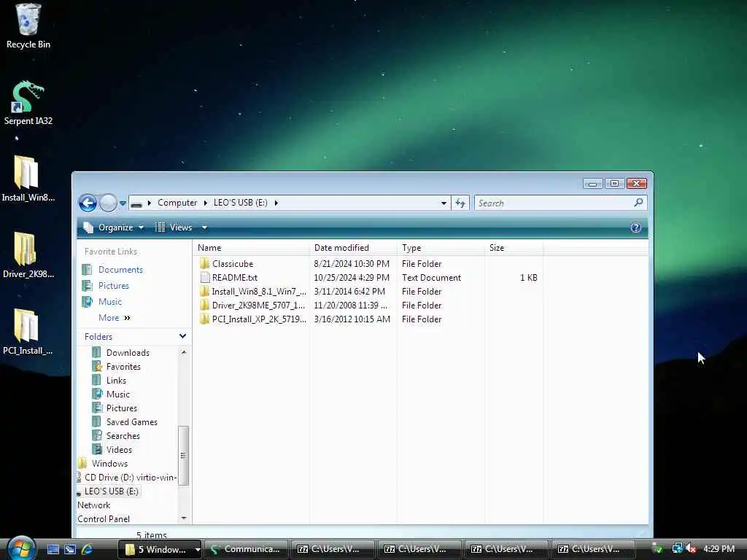This screenshot has height=560, width=747.
Task: Select the Install_Win8 folder on desktop
Action: pos(28,179)
